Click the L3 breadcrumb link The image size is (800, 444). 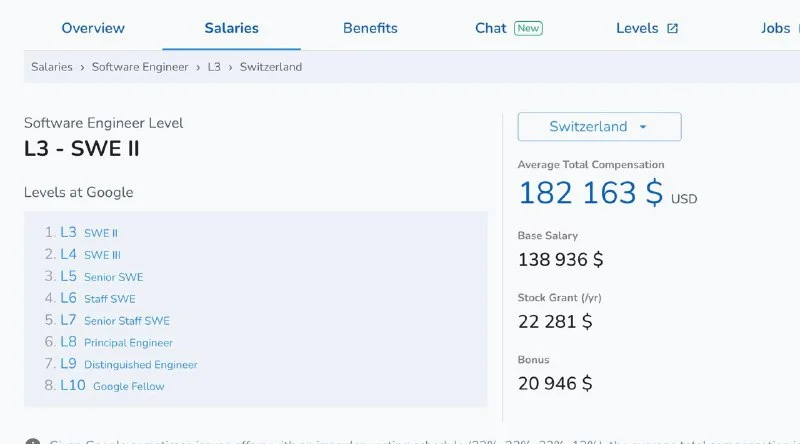click(214, 67)
